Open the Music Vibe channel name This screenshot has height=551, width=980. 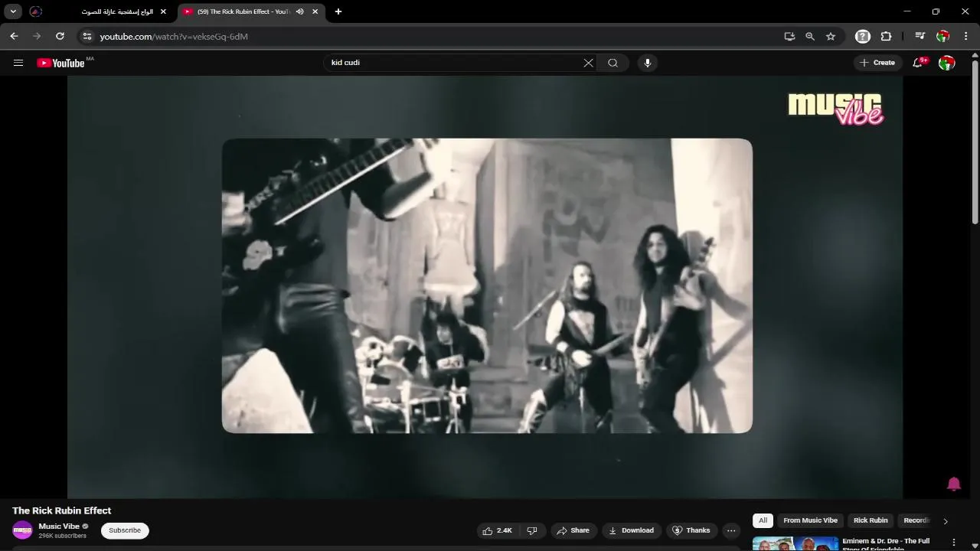pos(59,527)
